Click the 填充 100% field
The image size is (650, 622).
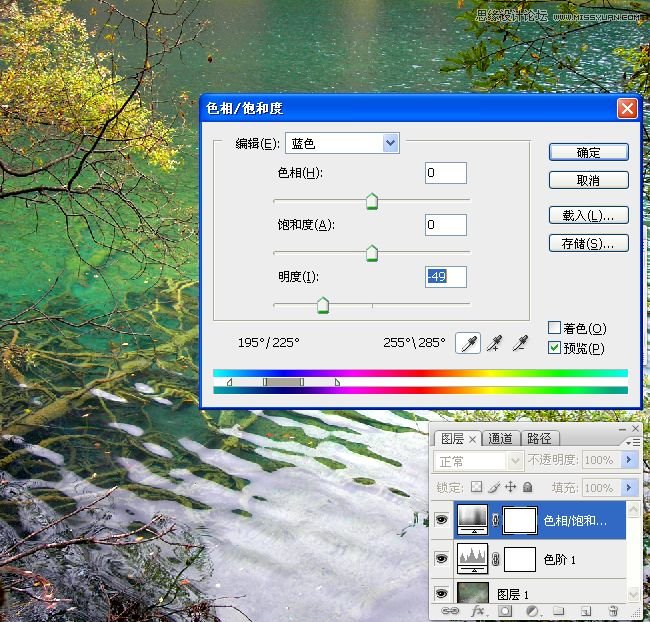click(x=601, y=487)
